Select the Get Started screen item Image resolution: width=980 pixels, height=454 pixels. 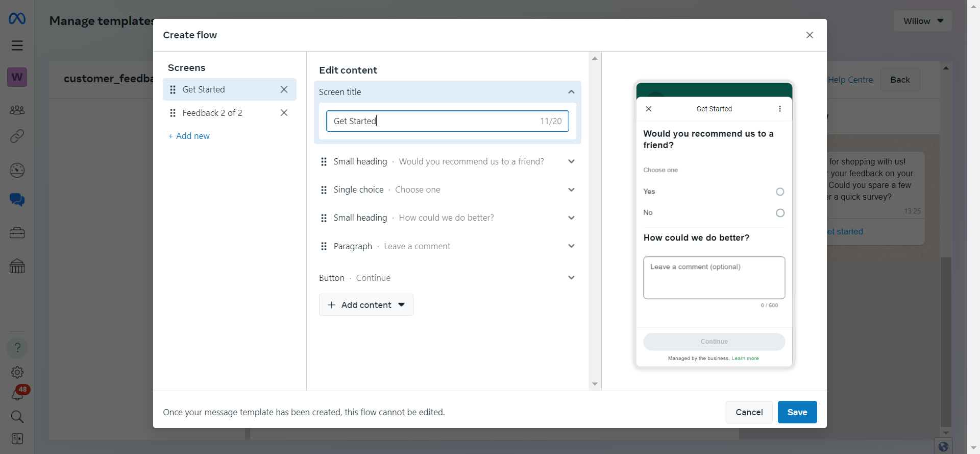[x=229, y=89]
